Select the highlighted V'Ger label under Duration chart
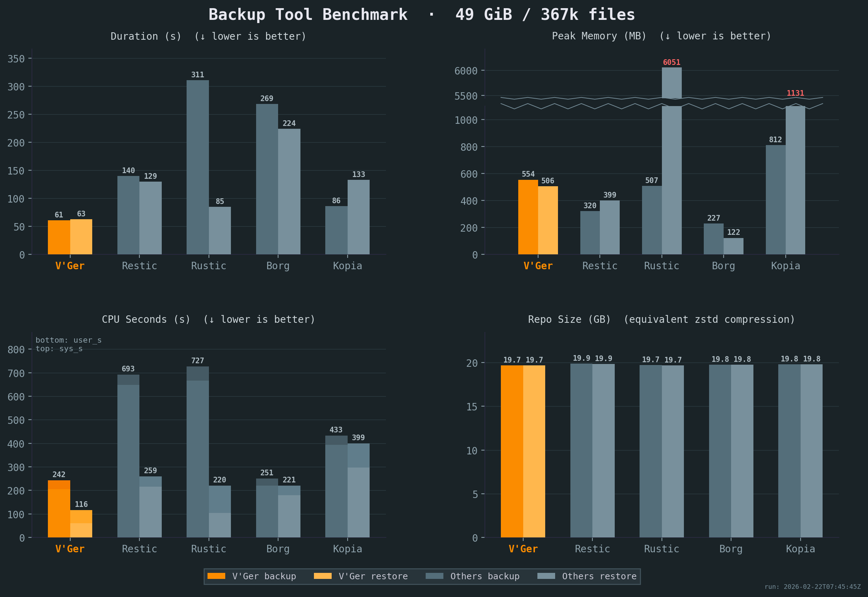Viewport: 868px width, 597px height. (70, 266)
